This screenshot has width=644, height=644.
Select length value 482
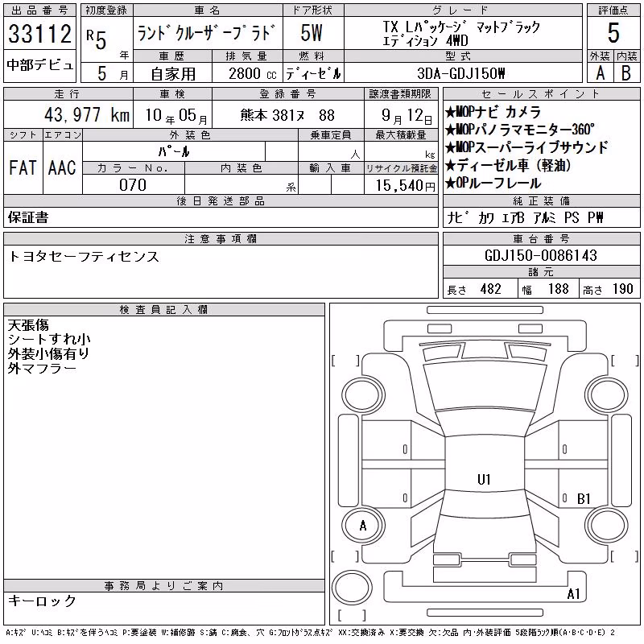pos(491,289)
